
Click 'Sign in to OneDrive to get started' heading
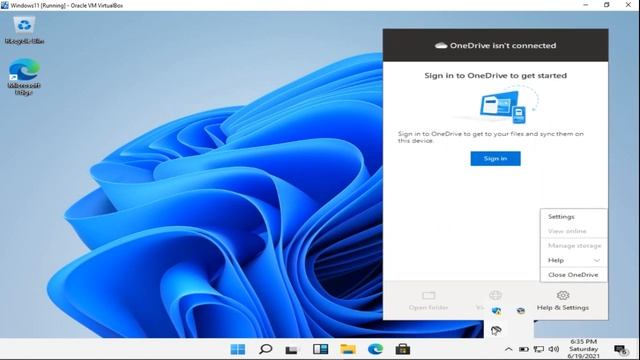click(x=496, y=76)
